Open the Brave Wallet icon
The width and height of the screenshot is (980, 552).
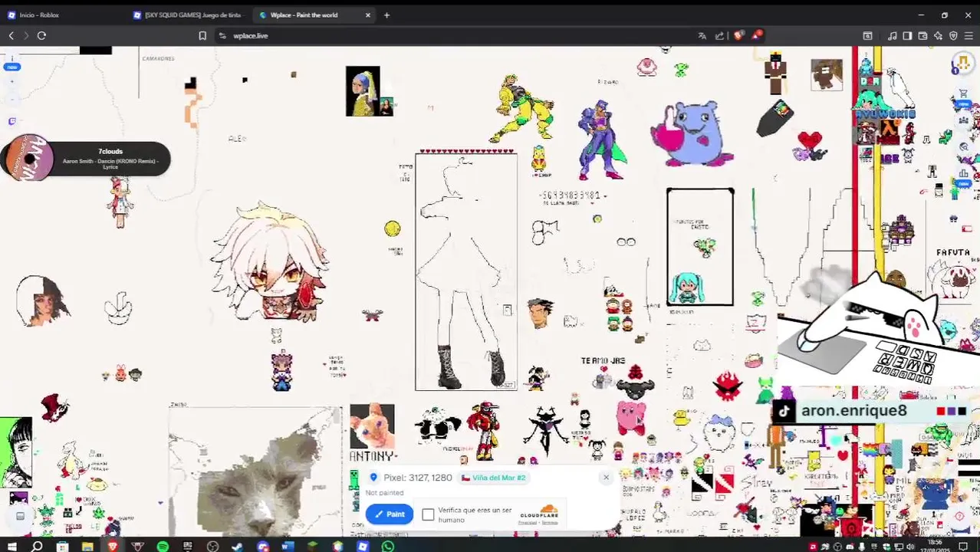(922, 35)
